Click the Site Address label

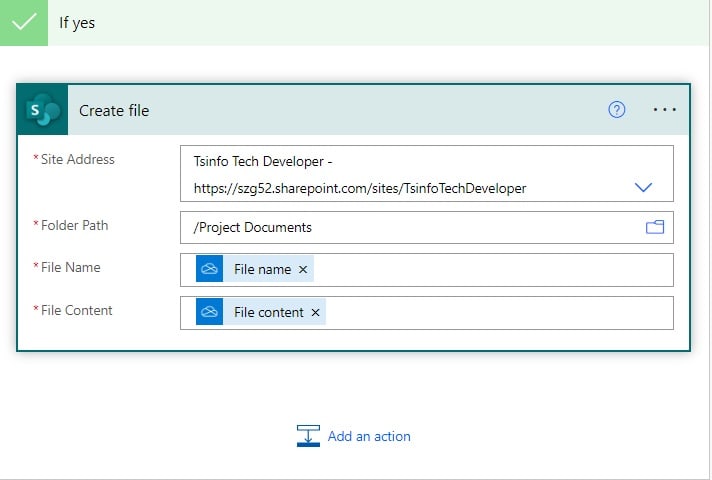(x=78, y=159)
